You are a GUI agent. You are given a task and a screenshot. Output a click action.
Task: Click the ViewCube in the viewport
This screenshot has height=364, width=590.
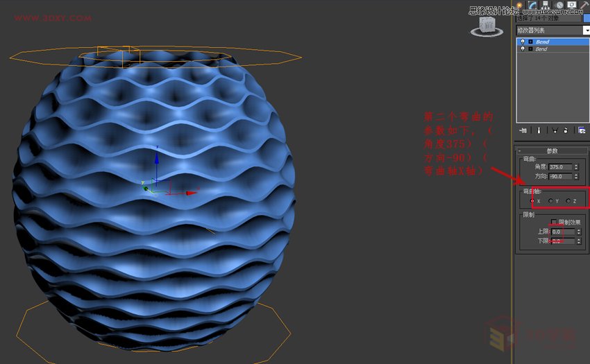click(x=487, y=26)
